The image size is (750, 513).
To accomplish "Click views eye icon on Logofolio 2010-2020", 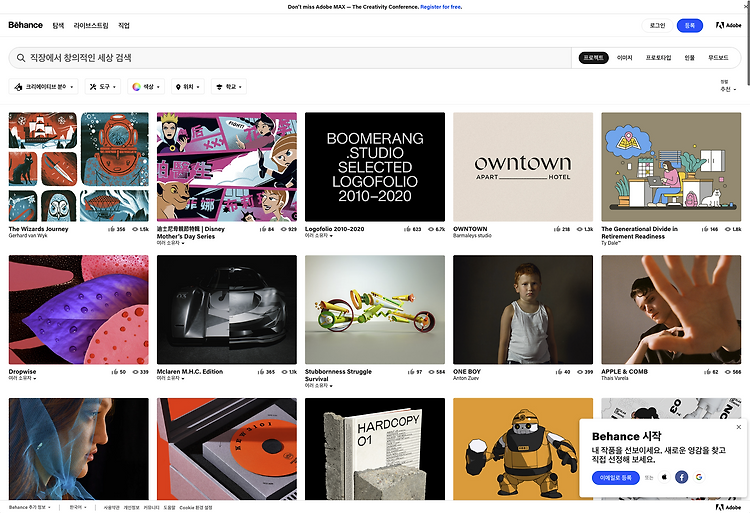I will click(x=431, y=229).
